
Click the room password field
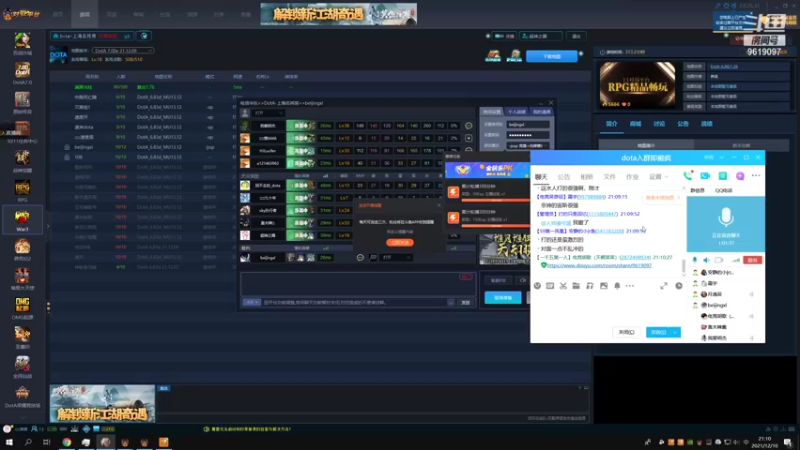point(528,135)
